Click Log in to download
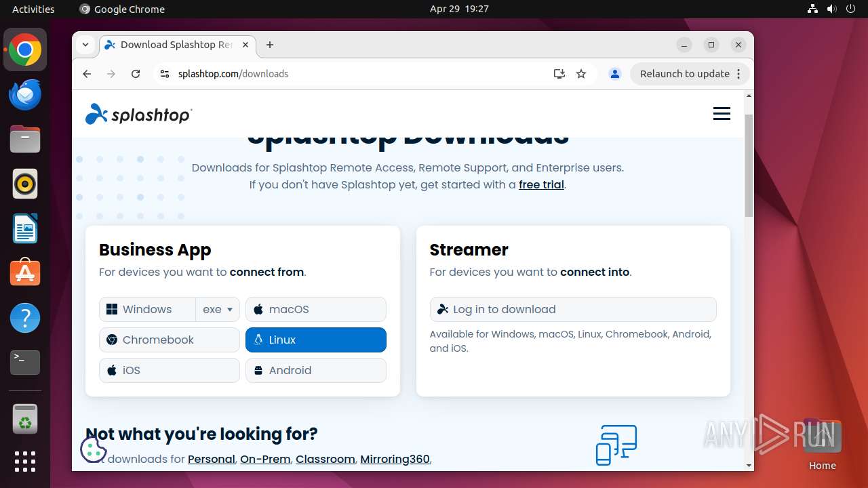The height and width of the screenshot is (488, 868). pos(573,309)
